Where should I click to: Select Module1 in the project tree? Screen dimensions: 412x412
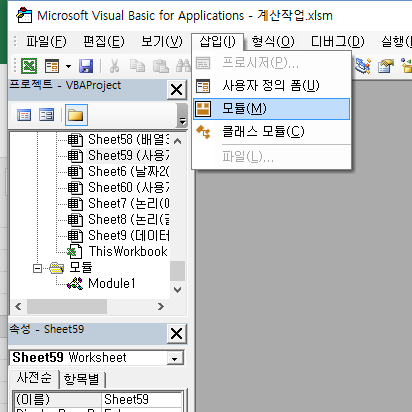pyautogui.click(x=112, y=283)
